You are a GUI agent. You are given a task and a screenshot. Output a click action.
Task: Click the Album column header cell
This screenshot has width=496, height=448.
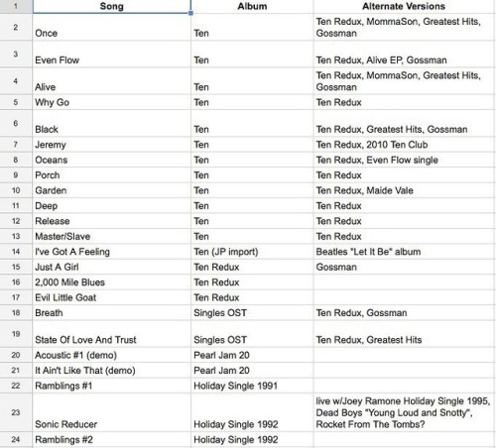coord(252,6)
